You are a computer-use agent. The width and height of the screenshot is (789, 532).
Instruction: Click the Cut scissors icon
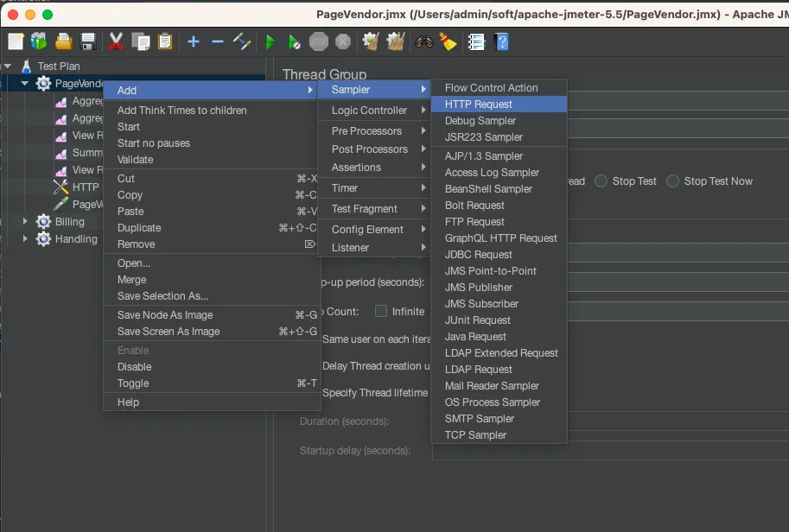click(x=117, y=41)
